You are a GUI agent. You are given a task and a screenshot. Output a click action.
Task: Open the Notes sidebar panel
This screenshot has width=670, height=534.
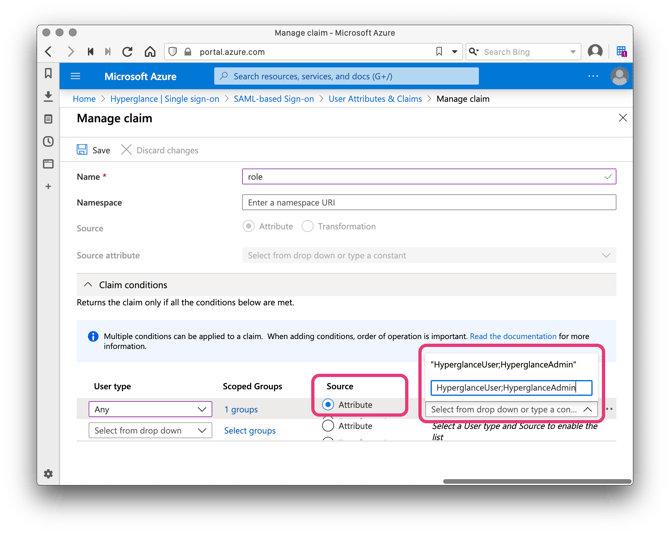48,119
